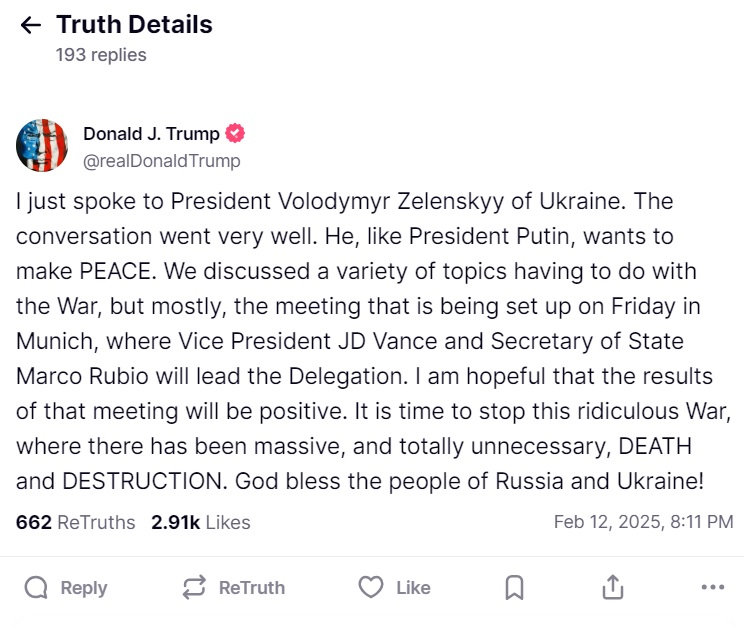
Task: Open the three-dot more options menu
Action: 712,588
